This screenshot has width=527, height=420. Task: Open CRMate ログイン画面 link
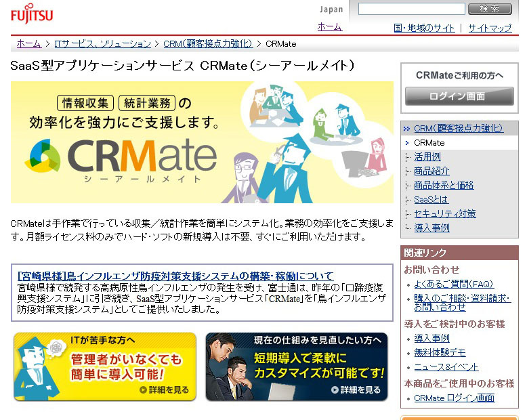point(454,398)
